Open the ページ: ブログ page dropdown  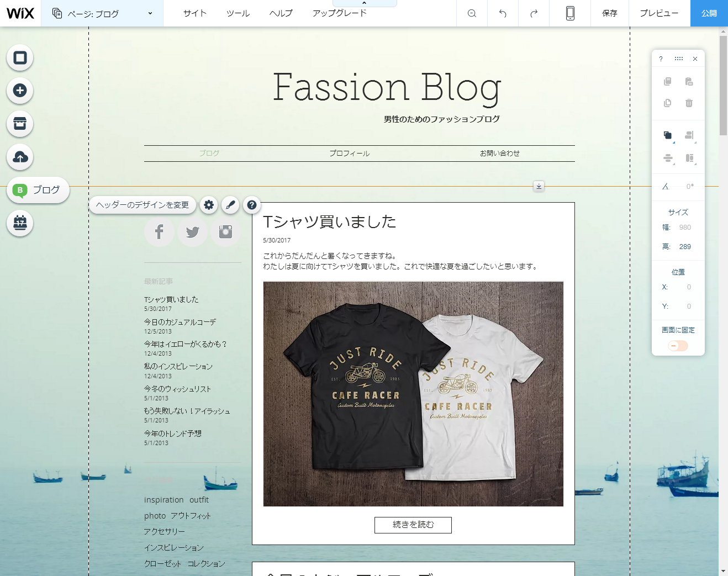tap(102, 13)
